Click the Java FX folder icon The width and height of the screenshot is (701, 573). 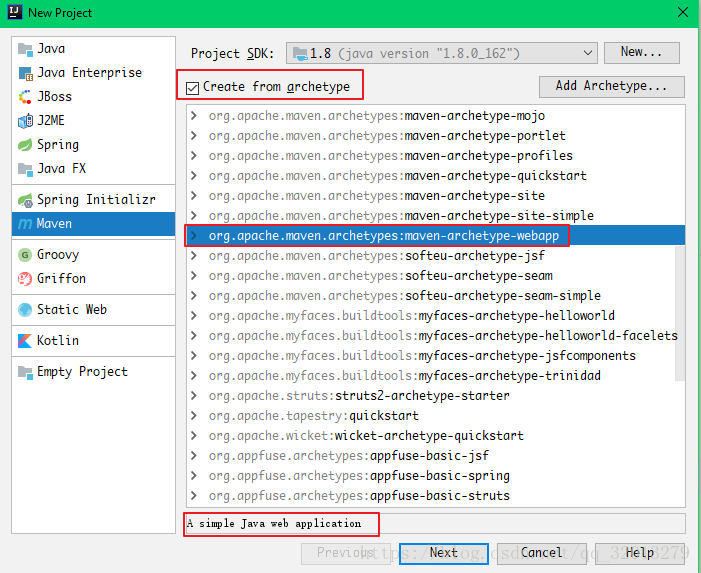[x=25, y=169]
